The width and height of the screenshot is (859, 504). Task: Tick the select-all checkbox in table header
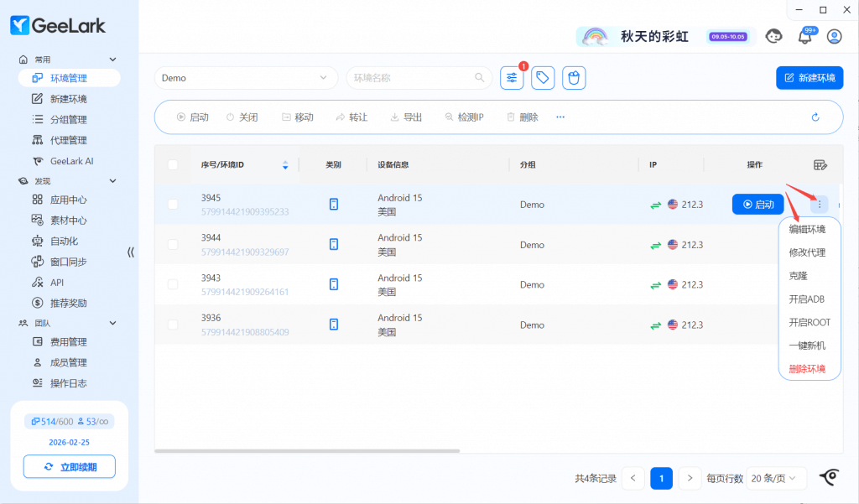click(x=173, y=165)
